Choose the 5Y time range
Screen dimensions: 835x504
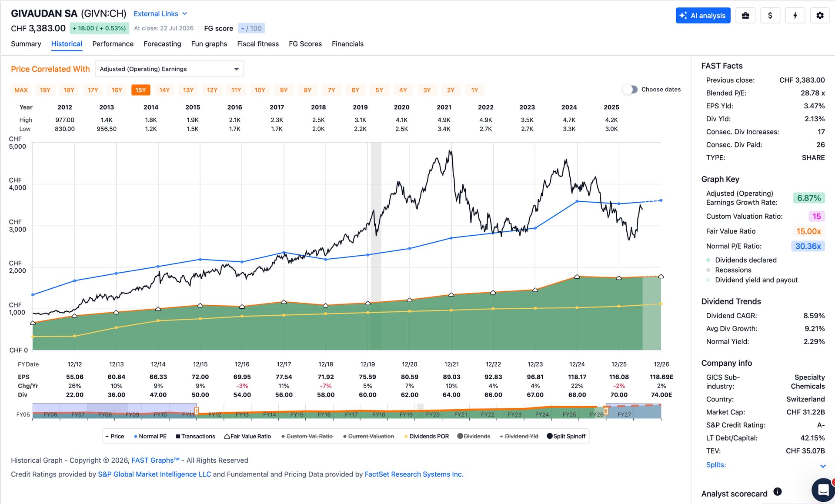(x=379, y=90)
